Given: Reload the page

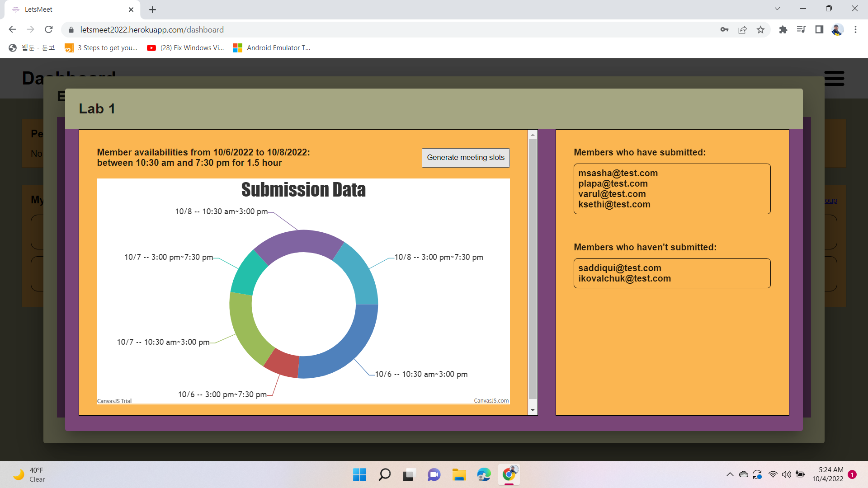Looking at the screenshot, I should click(x=49, y=30).
